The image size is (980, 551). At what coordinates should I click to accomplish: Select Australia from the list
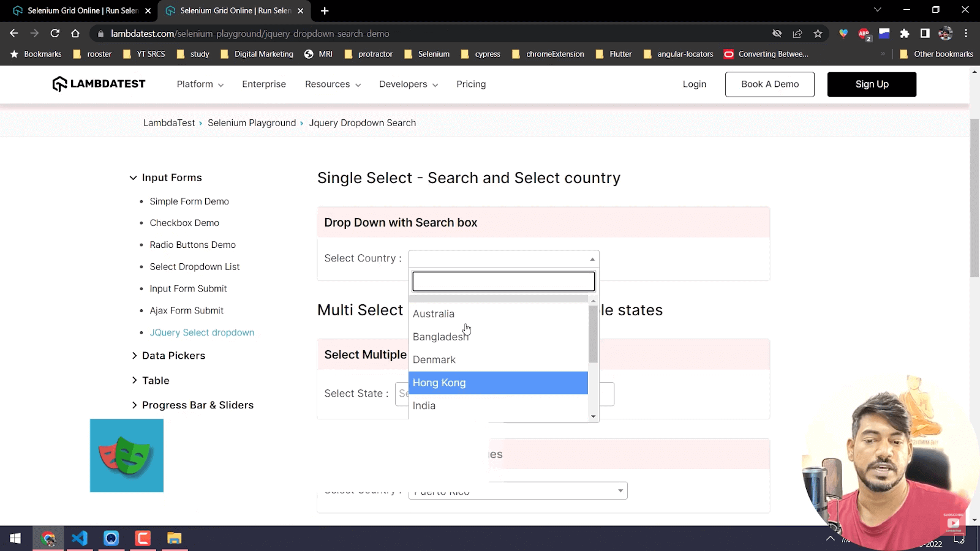click(x=498, y=313)
